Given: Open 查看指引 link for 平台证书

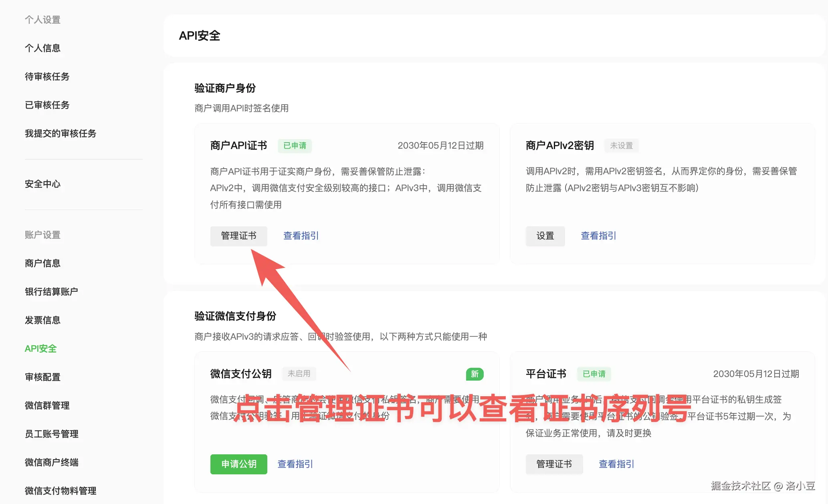Looking at the screenshot, I should pyautogui.click(x=616, y=464).
